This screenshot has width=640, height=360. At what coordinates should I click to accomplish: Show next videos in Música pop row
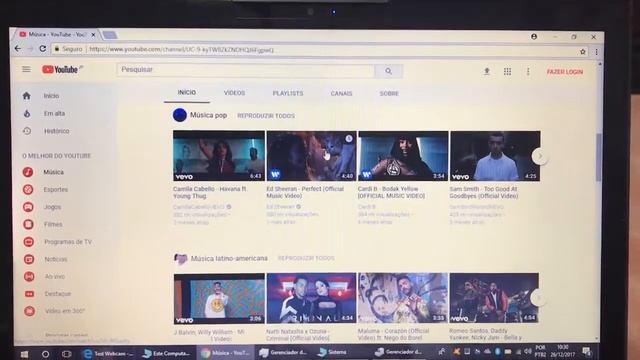pos(540,156)
